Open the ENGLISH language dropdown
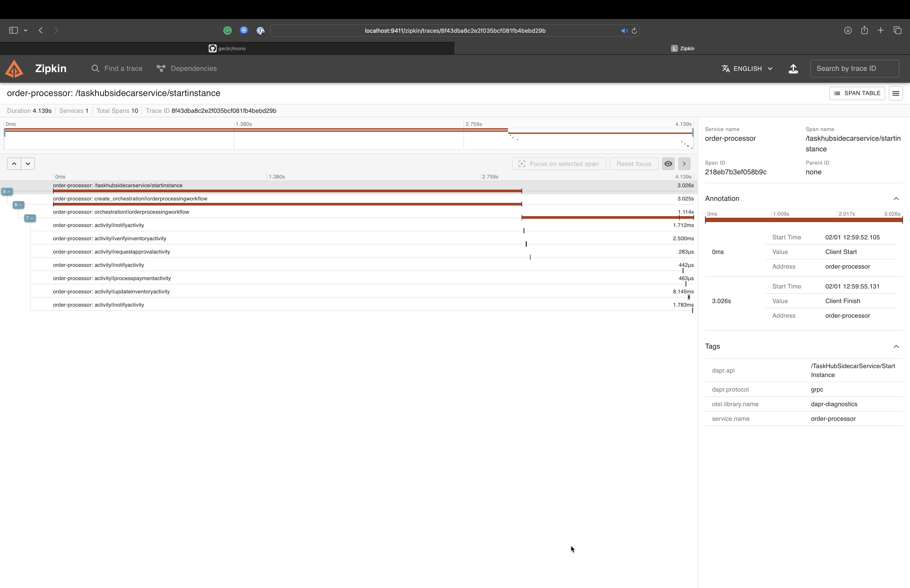Viewport: 910px width, 588px height. click(747, 69)
